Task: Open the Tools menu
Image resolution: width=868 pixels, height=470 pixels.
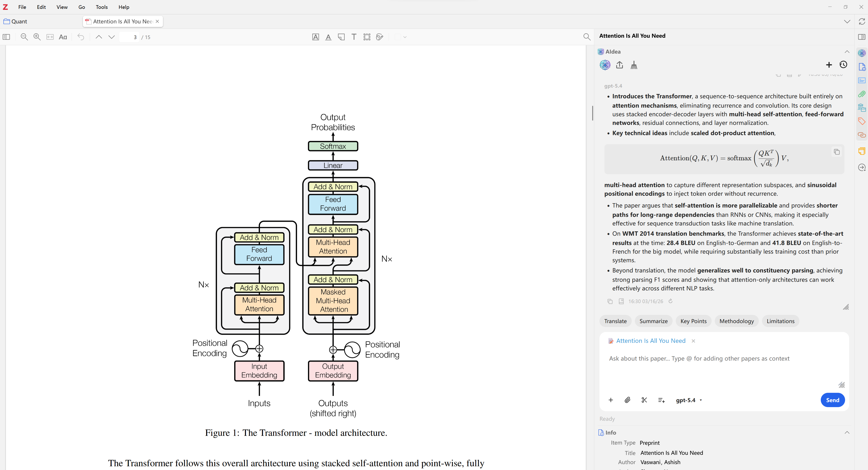Action: pyautogui.click(x=101, y=7)
